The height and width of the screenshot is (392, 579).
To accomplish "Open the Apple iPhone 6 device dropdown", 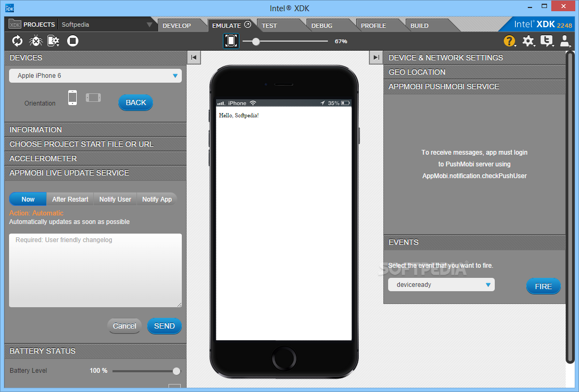I will pos(95,76).
